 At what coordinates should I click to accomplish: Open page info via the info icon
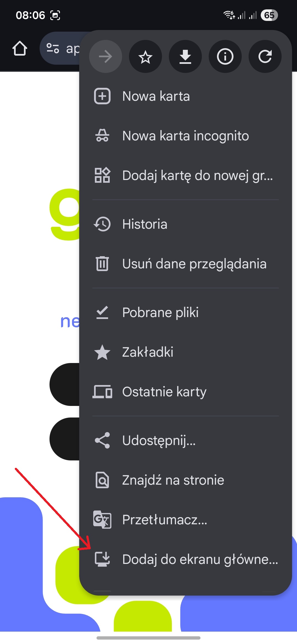(225, 56)
